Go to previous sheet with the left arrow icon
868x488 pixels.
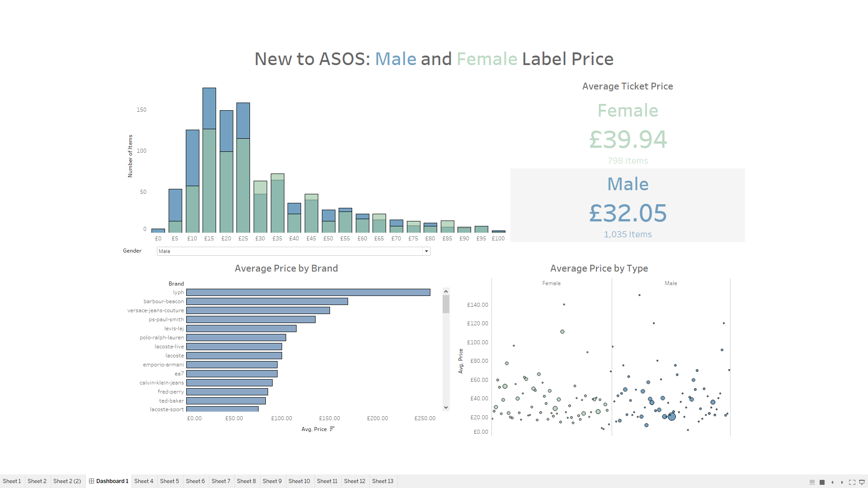pyautogui.click(x=832, y=482)
